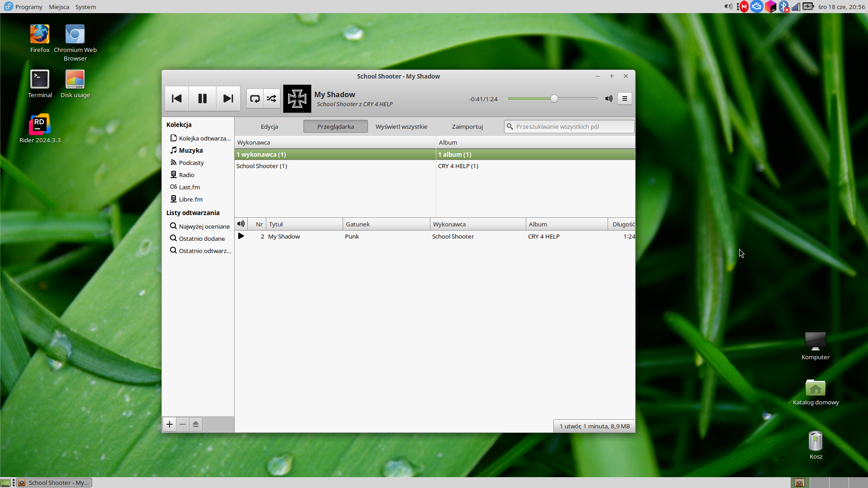Toggle the -0:41/1:24 time display

483,99
